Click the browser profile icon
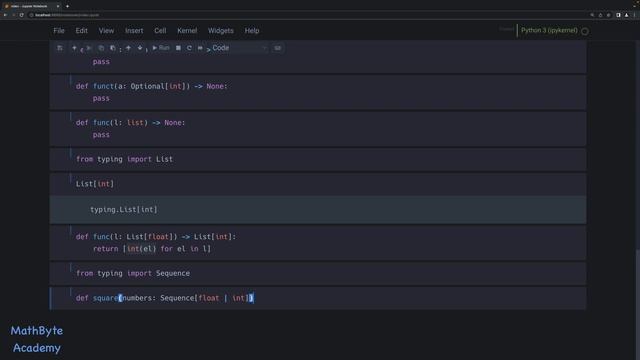The image size is (640, 360). [627, 15]
